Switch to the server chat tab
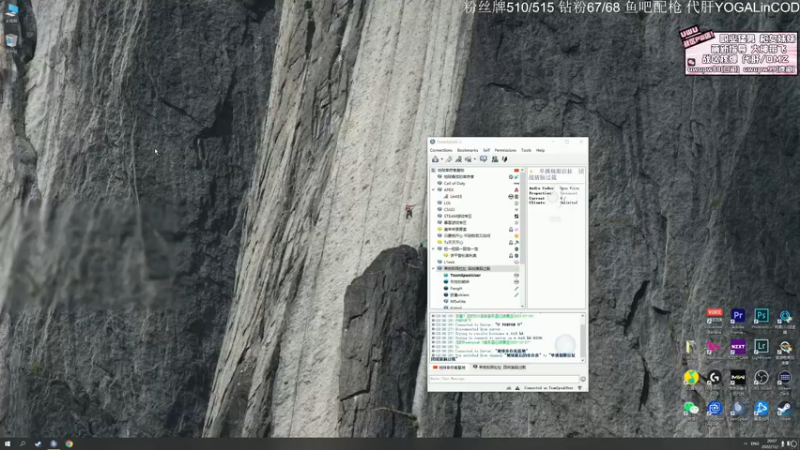 [449, 367]
